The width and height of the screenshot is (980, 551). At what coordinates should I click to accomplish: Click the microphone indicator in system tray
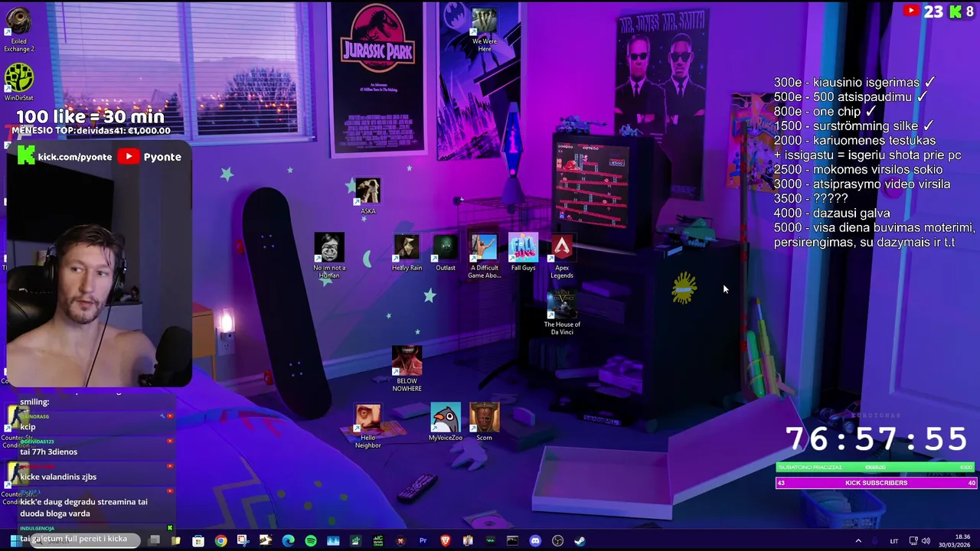[875, 541]
